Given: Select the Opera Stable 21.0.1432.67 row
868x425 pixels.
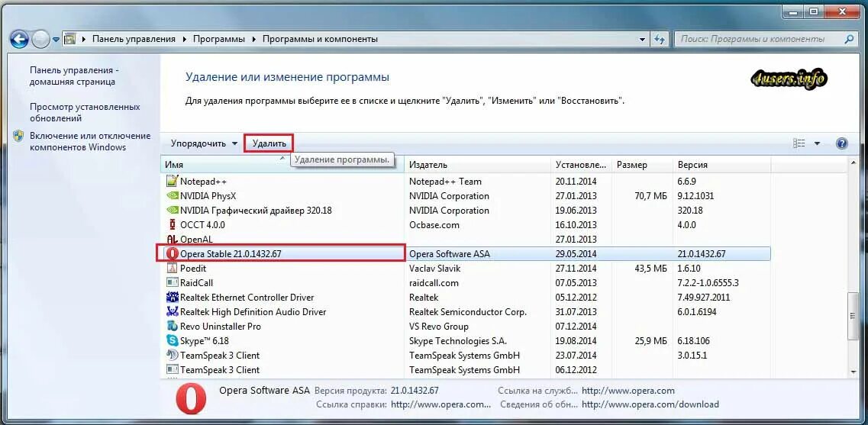Looking at the screenshot, I should click(465, 254).
